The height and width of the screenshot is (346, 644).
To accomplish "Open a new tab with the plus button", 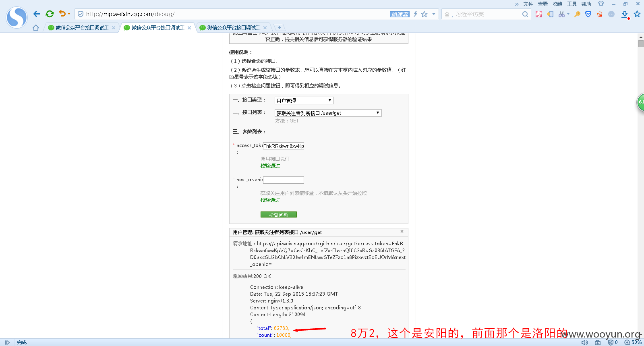I will tap(279, 27).
